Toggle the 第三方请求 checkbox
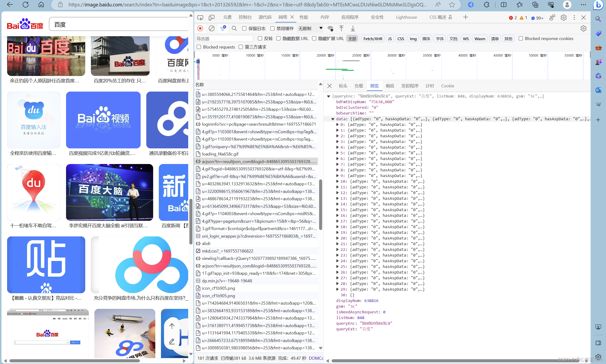606x364 pixels. (241, 47)
